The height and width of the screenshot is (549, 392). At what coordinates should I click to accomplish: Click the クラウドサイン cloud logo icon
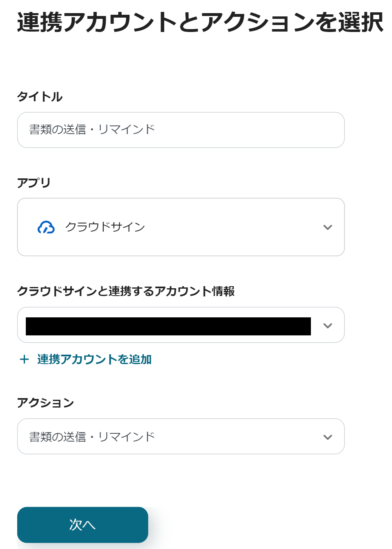[46, 227]
